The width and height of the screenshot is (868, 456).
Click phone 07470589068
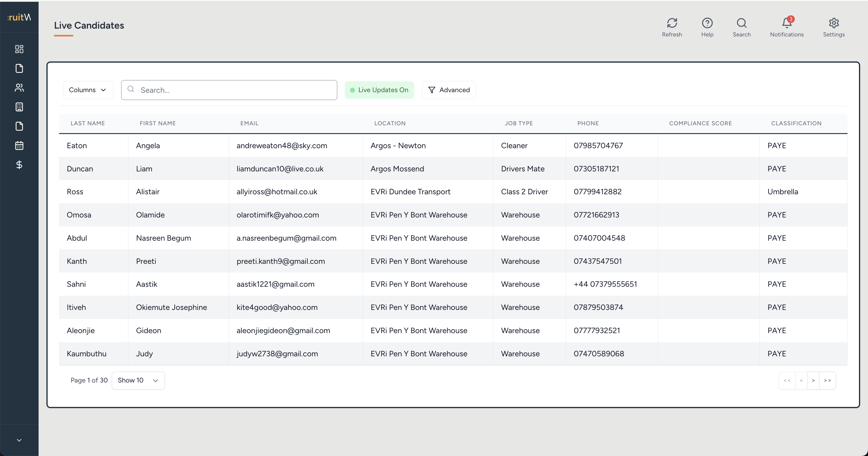pos(599,354)
